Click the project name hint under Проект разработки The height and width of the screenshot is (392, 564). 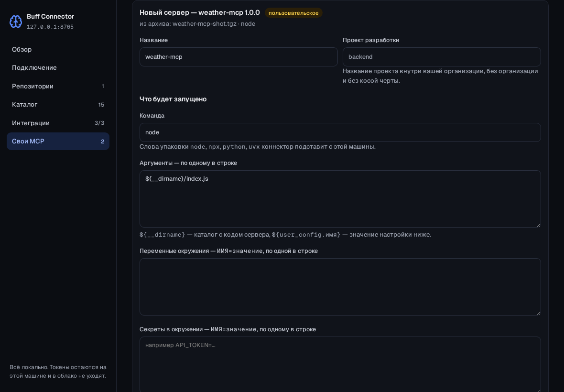pyautogui.click(x=441, y=76)
